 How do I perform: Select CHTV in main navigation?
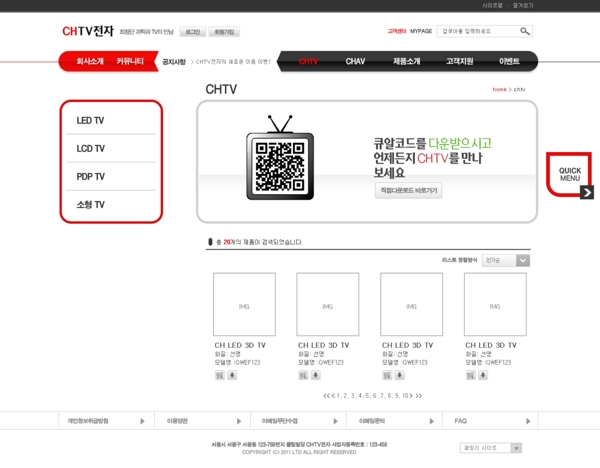(308, 61)
